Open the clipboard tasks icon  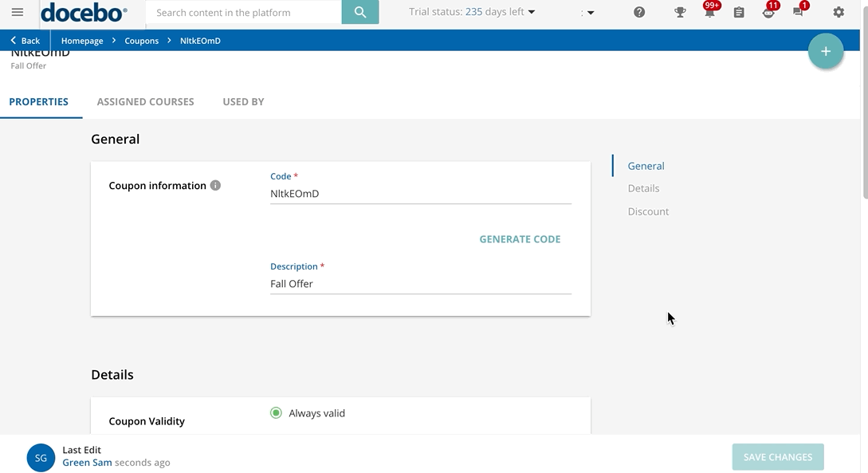pos(739,13)
